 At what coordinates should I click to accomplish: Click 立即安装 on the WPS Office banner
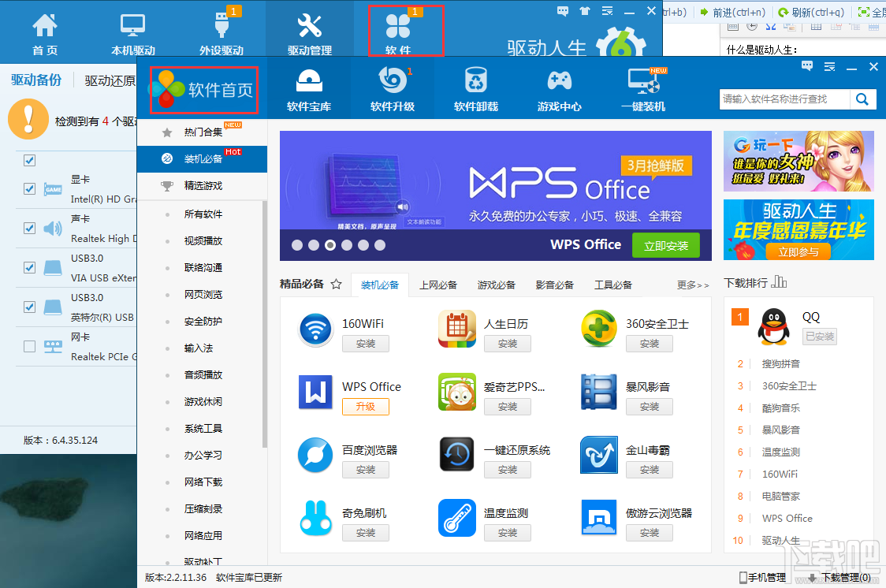(x=665, y=245)
